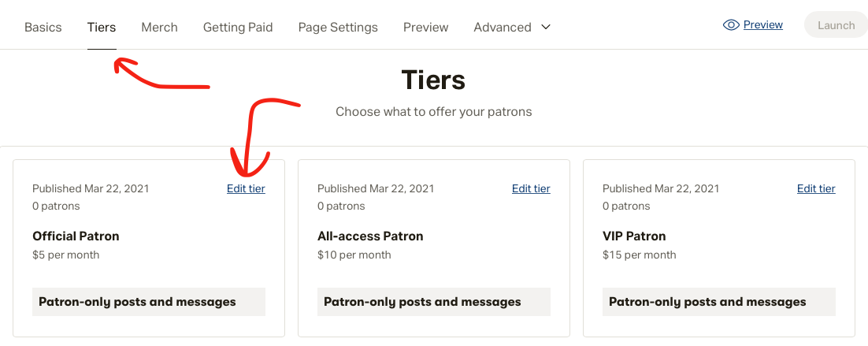
Task: Open the Page Settings tab
Action: point(338,27)
